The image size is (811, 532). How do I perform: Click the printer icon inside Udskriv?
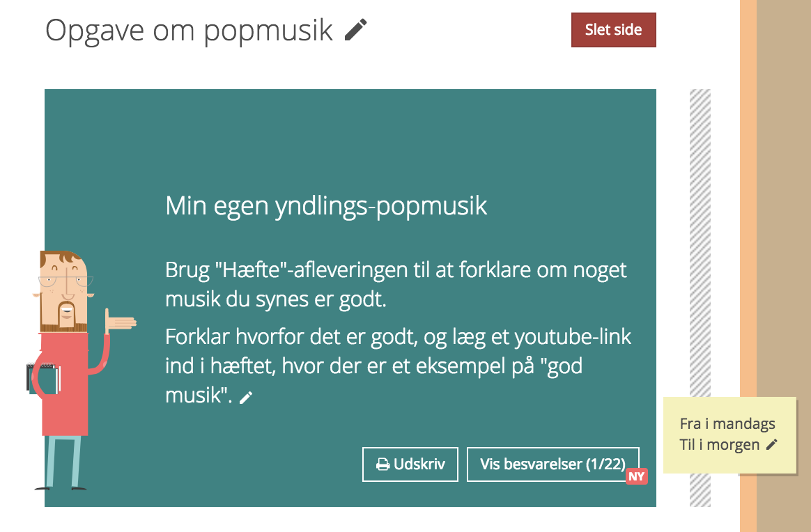click(383, 464)
